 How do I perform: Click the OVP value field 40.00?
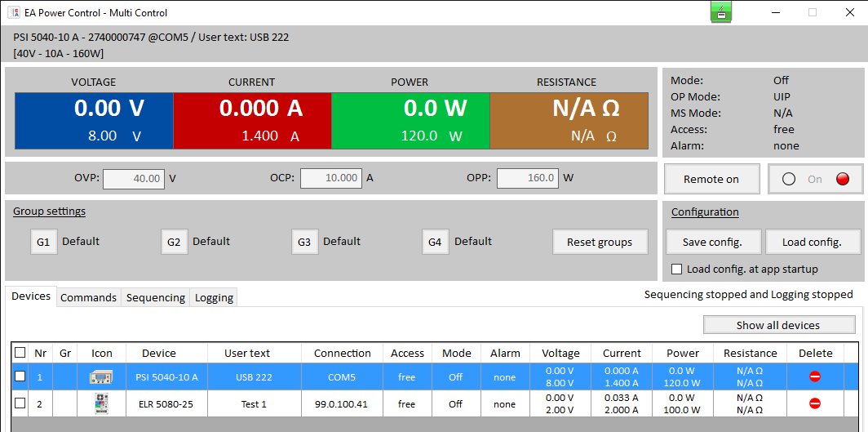(x=134, y=178)
